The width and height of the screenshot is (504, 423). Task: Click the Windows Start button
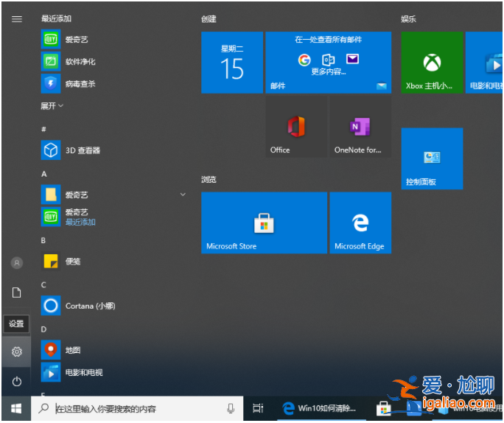16,408
